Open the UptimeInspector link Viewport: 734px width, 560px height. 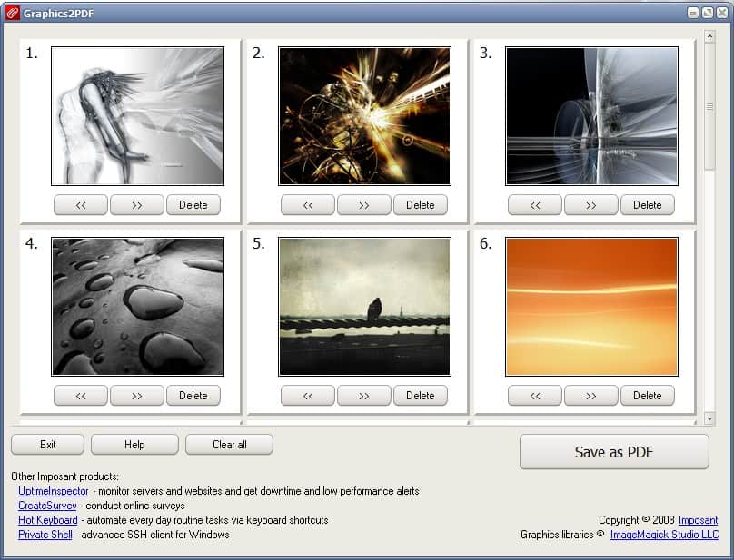tap(54, 491)
